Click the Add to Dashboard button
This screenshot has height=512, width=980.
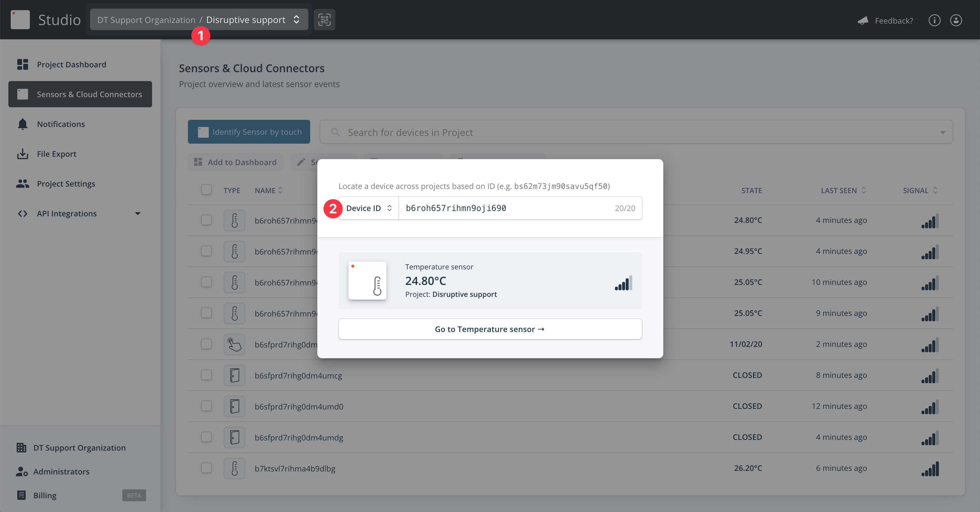click(236, 162)
